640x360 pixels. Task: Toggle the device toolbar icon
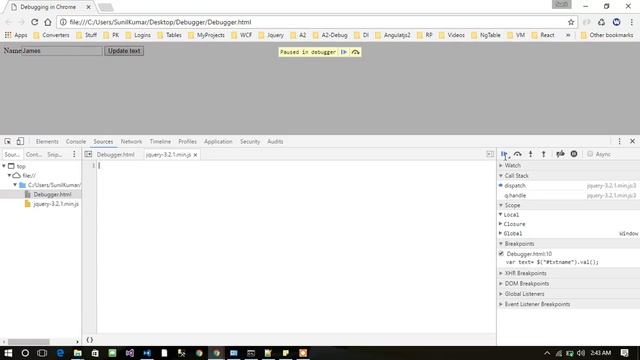tap(20, 142)
